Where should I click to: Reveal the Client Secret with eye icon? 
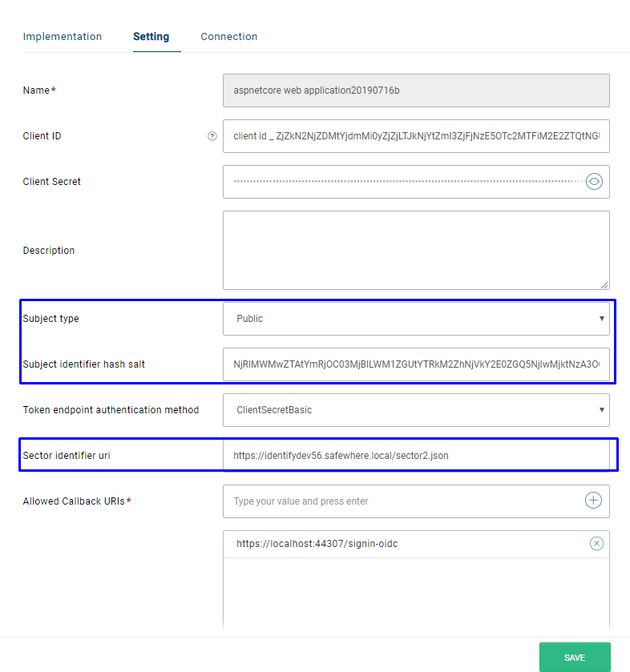click(594, 181)
